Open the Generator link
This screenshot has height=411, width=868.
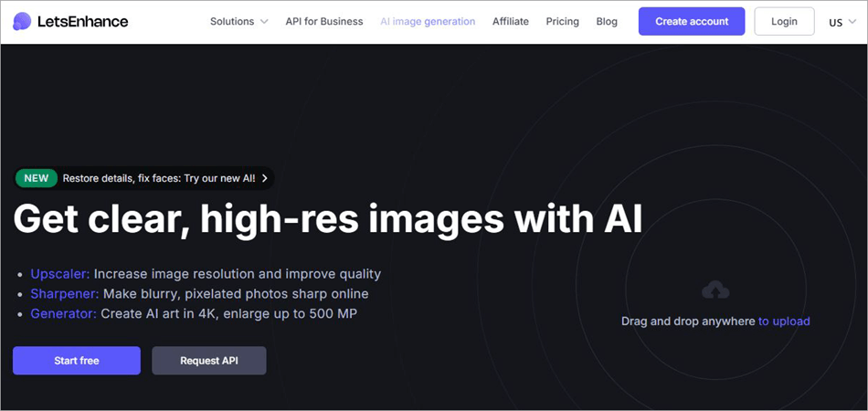click(x=63, y=313)
